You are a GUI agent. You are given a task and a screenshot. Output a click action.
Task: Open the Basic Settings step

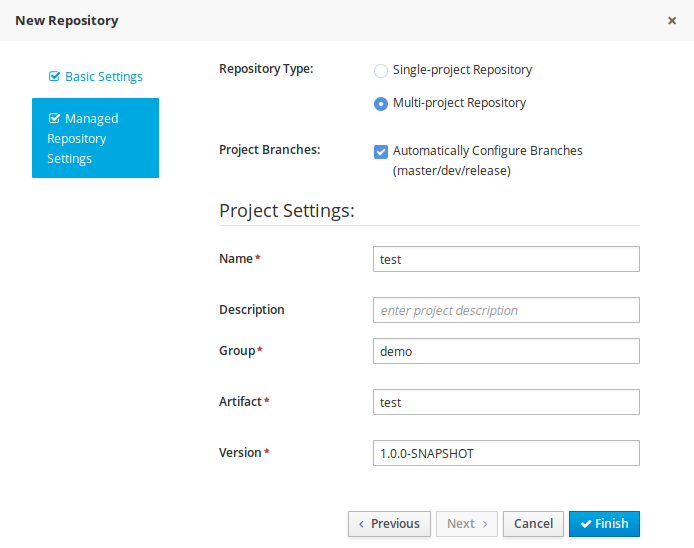tap(95, 77)
